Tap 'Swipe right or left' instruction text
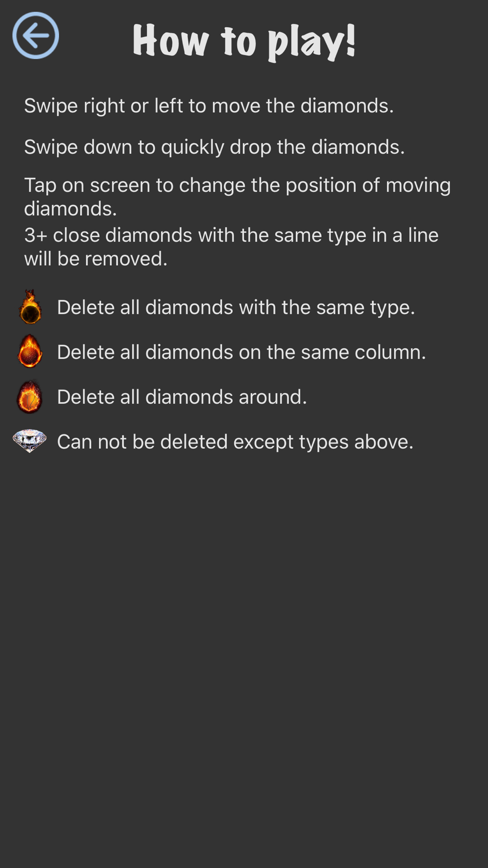 [209, 105]
